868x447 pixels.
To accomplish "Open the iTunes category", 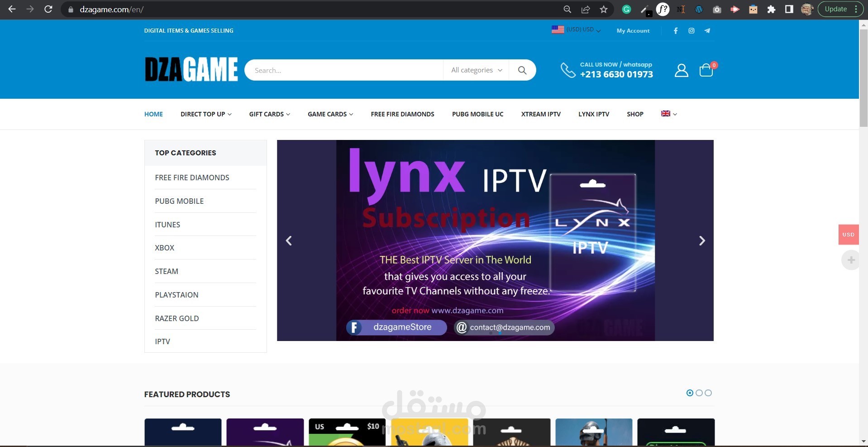I will point(167,225).
